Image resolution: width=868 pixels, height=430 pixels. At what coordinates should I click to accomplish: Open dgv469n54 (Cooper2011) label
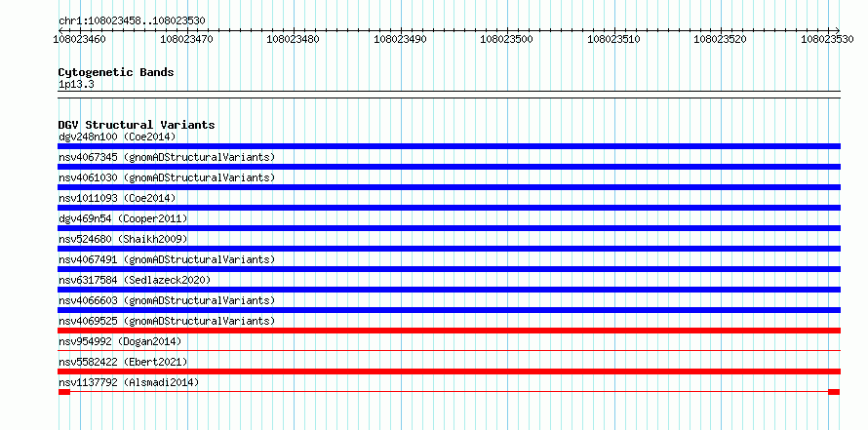click(x=123, y=218)
